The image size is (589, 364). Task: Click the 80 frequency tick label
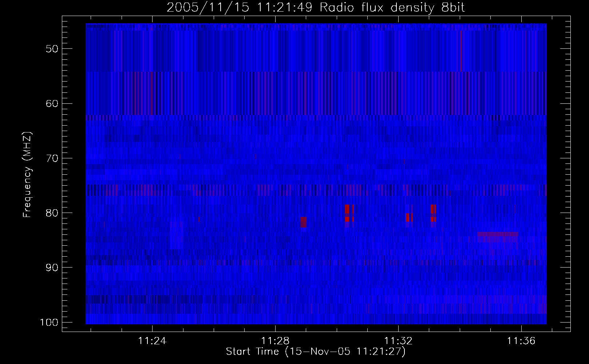click(52, 213)
